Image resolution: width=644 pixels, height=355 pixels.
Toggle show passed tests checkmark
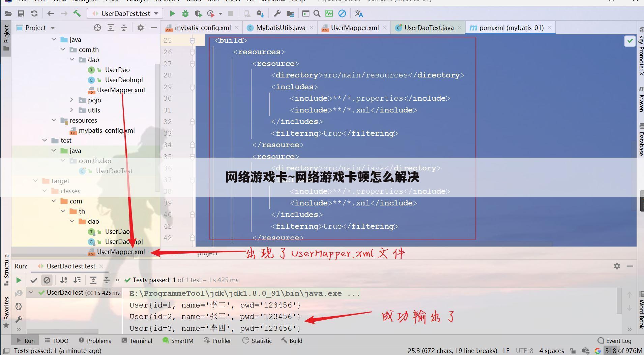tap(33, 280)
